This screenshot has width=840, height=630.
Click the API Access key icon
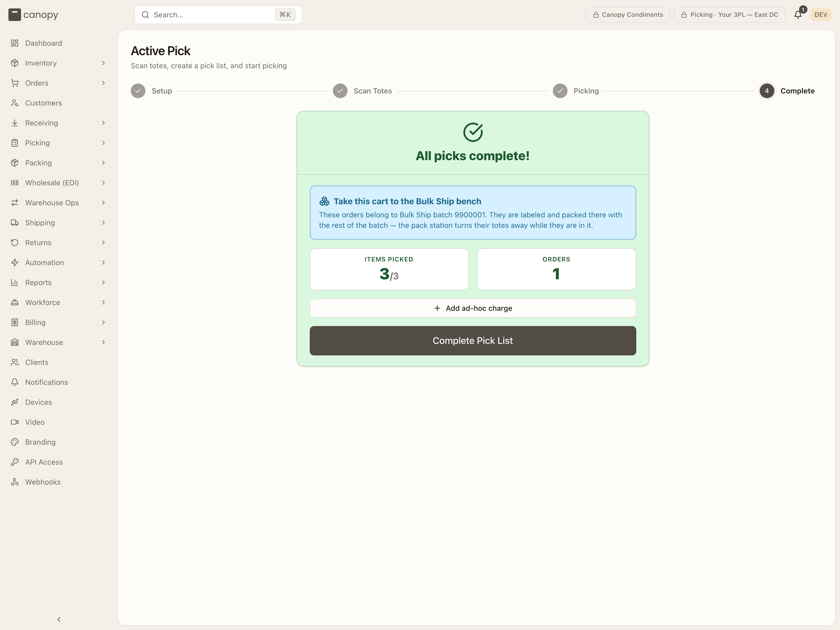(14, 462)
